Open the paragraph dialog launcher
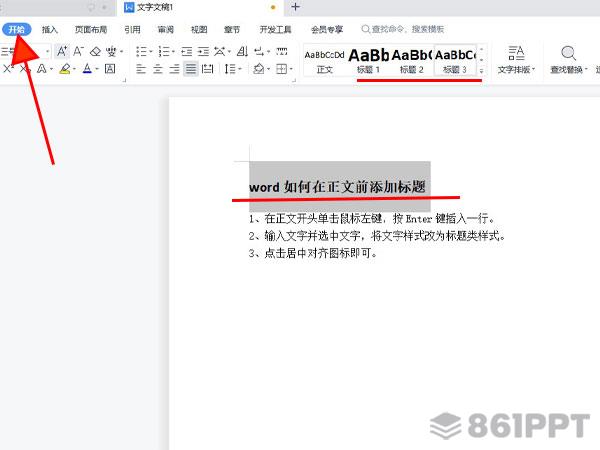Viewport: 600px width, 450px height. (294, 80)
